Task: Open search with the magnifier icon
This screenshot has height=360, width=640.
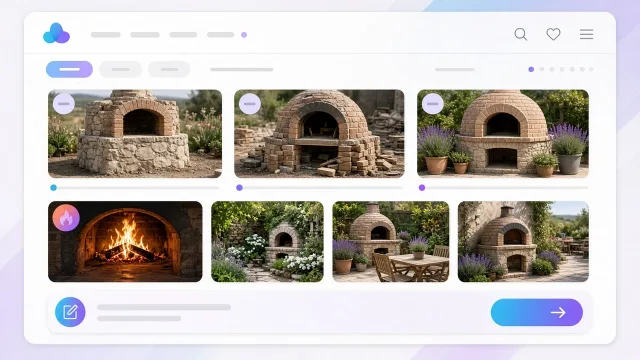Action: 520,34
